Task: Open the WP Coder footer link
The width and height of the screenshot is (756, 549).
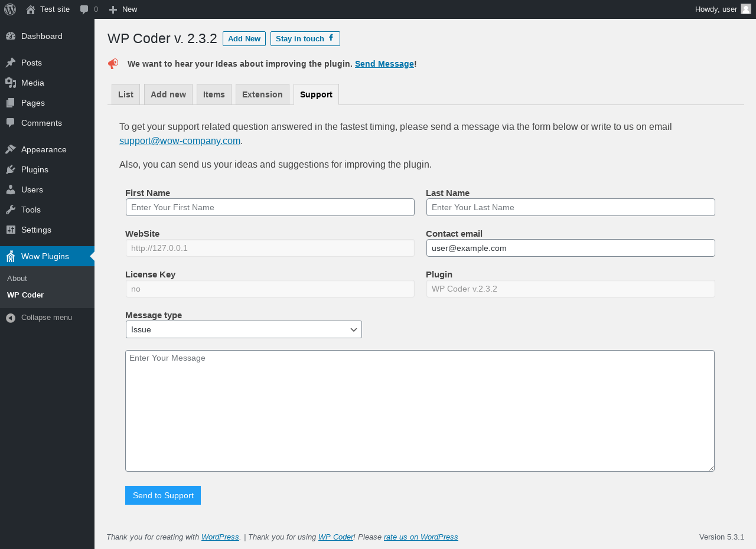Action: (x=335, y=537)
